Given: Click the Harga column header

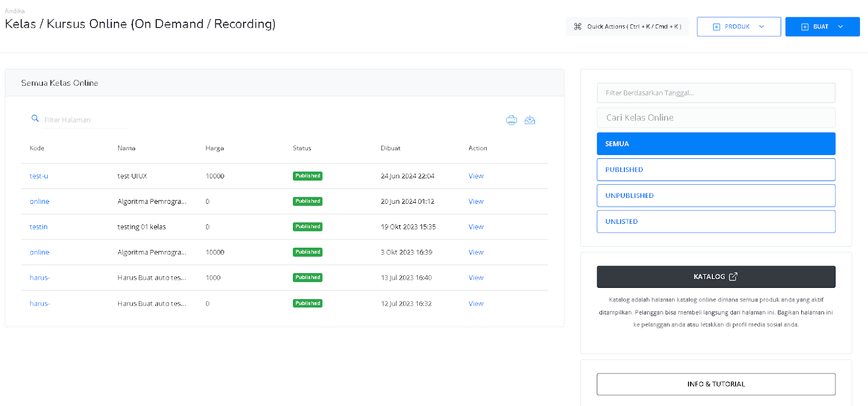Looking at the screenshot, I should [214, 148].
